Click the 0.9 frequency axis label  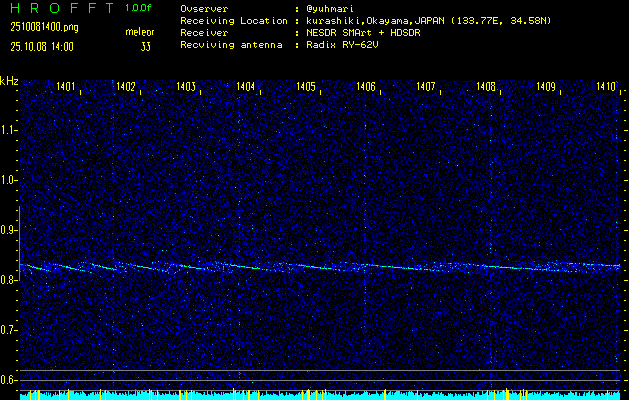click(9, 230)
